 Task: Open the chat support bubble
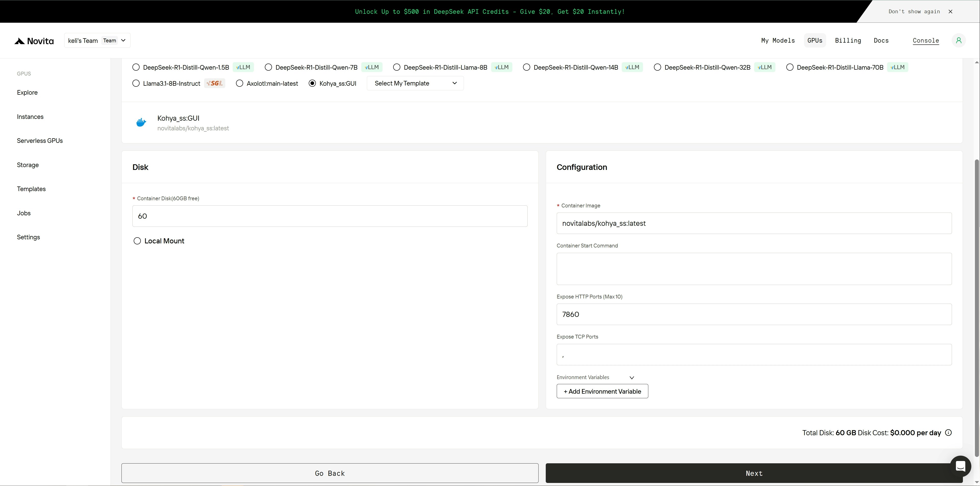pyautogui.click(x=960, y=466)
